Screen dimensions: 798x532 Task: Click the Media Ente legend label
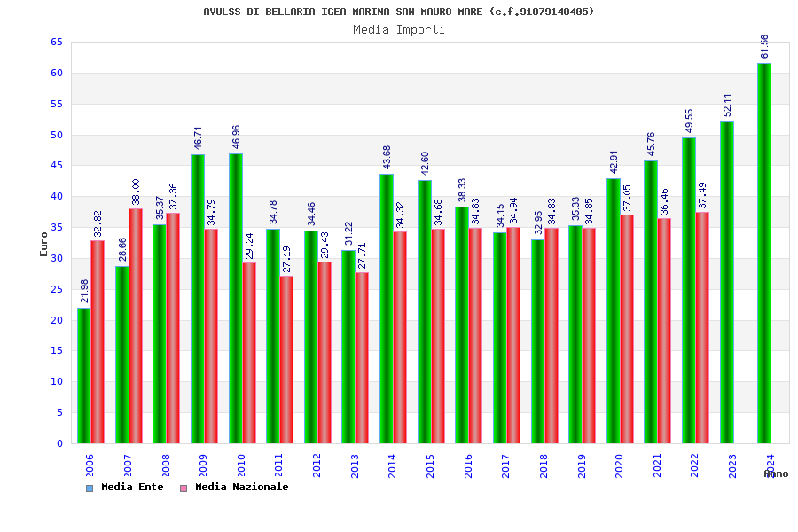pyautogui.click(x=132, y=487)
